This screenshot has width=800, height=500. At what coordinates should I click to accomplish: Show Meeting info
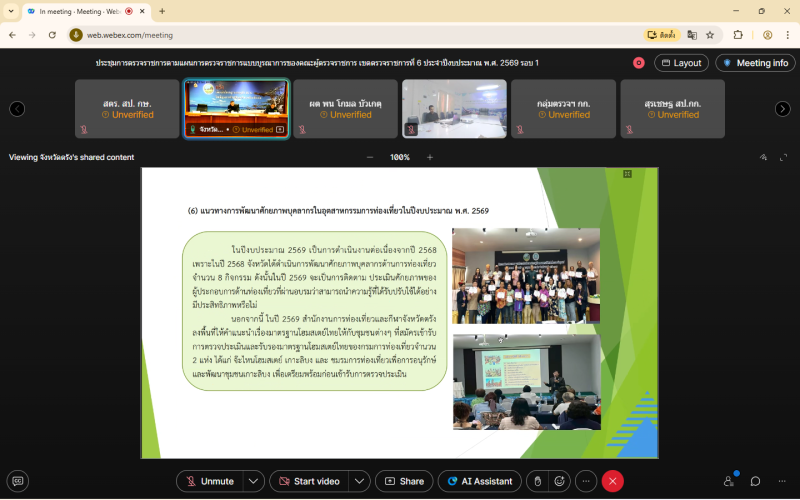755,63
